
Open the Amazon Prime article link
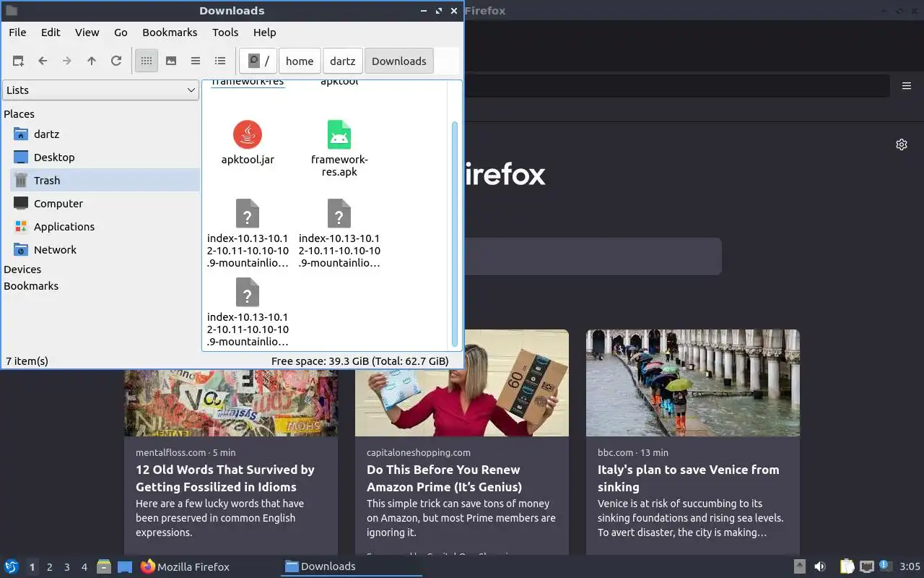444,478
